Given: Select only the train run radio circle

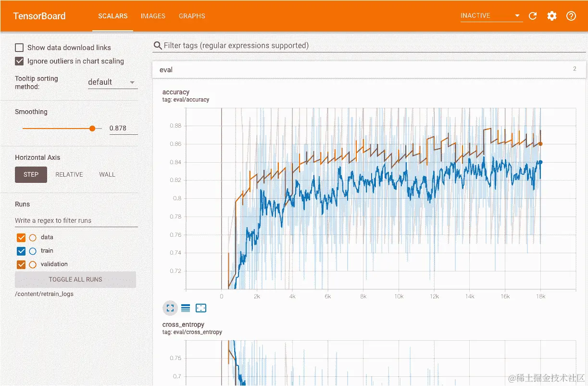Looking at the screenshot, I should click(x=33, y=251).
